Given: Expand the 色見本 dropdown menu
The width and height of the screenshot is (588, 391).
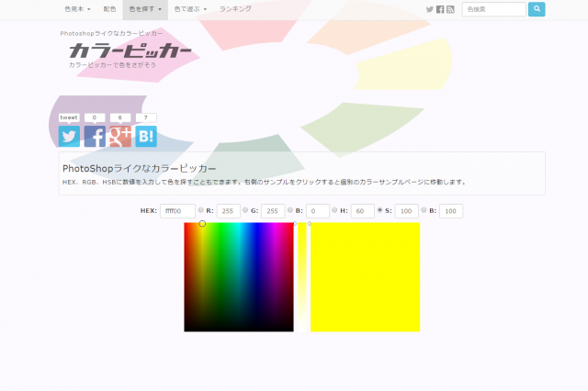Looking at the screenshot, I should 77,9.
